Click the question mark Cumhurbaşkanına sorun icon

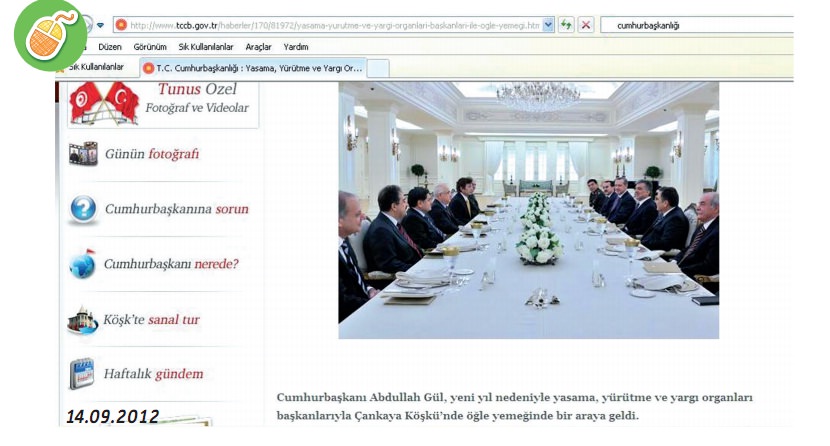83,208
